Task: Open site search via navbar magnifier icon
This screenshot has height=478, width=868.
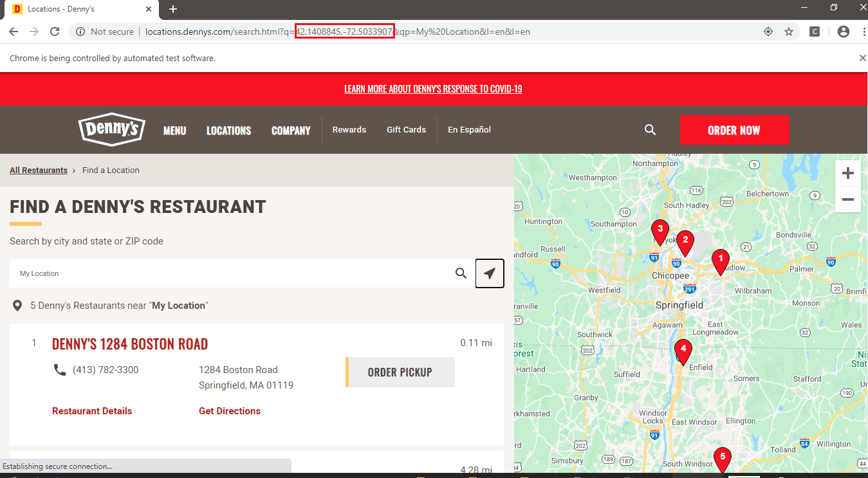Action: (650, 129)
